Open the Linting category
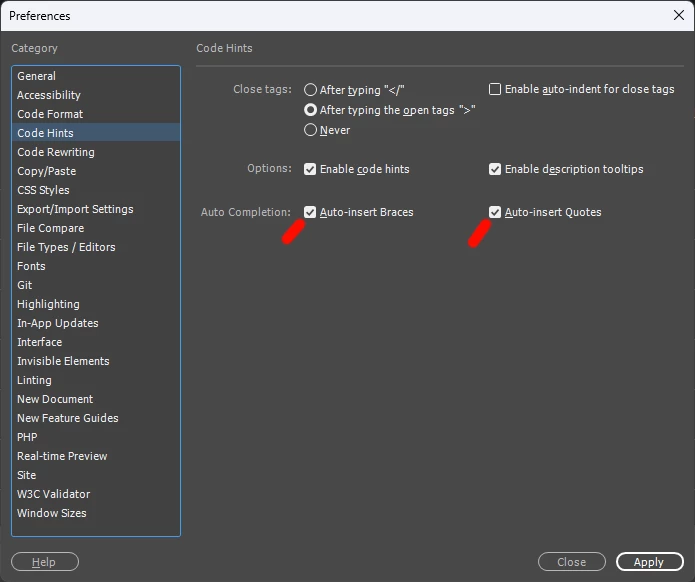The image size is (695, 582). 96,380
